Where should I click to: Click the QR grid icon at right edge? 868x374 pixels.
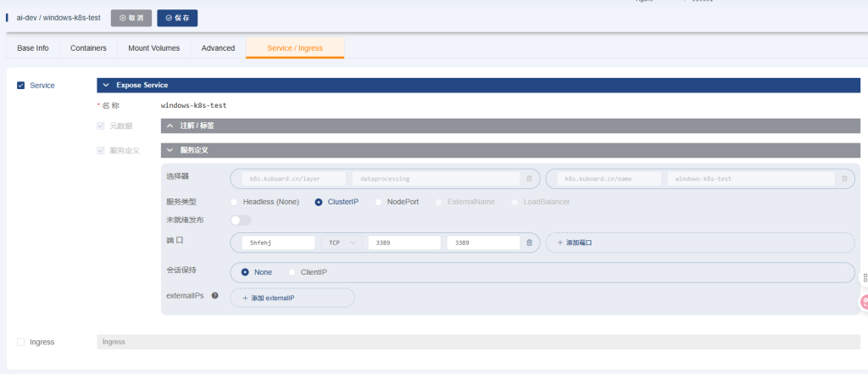864,277
